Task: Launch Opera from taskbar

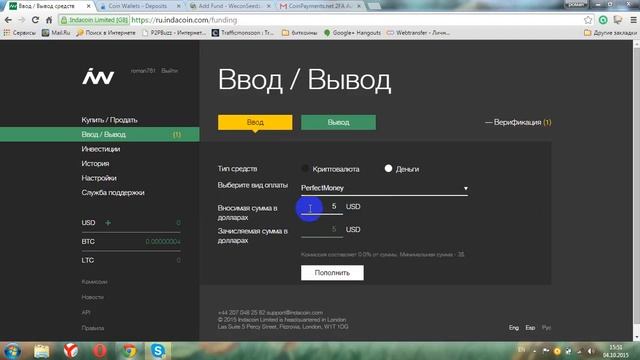Action: tap(100, 351)
